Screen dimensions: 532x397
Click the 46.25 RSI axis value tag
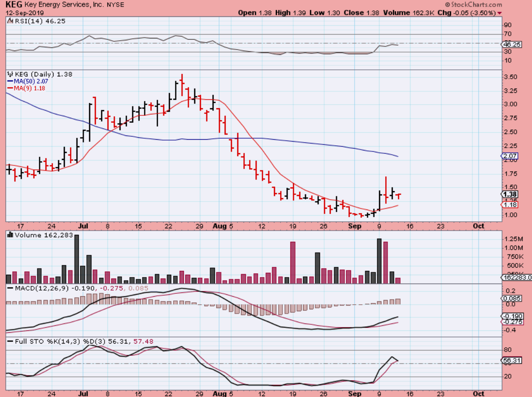pyautogui.click(x=512, y=45)
